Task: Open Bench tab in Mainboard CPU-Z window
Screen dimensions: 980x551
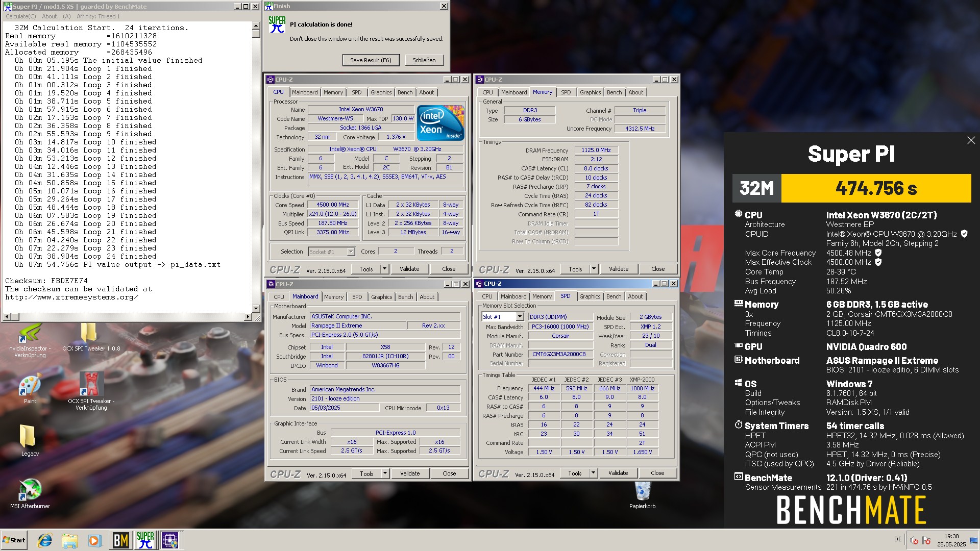Action: click(405, 297)
